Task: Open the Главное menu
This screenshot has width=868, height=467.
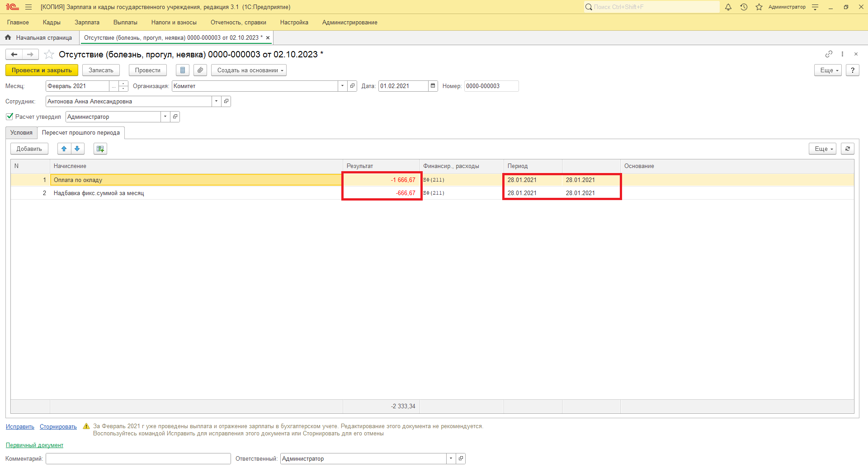Action: [18, 22]
